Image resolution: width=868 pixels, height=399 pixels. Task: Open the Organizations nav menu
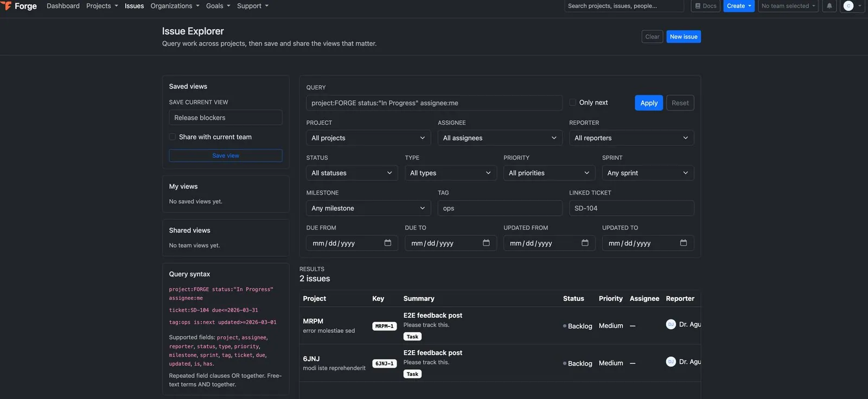[174, 6]
